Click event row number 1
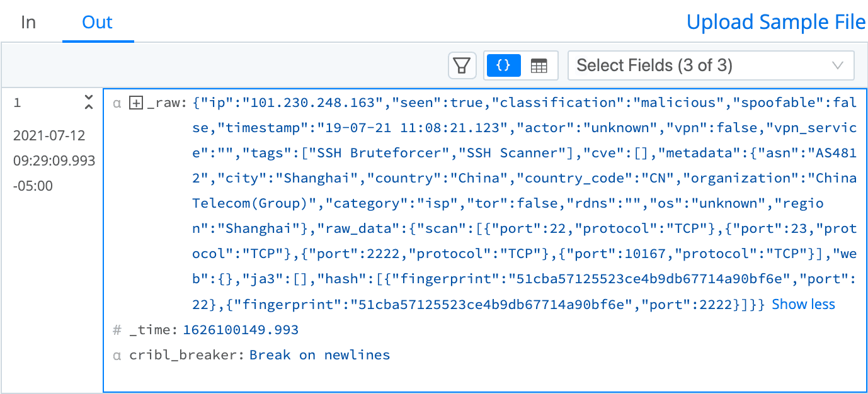The width and height of the screenshot is (868, 394). click(x=18, y=103)
